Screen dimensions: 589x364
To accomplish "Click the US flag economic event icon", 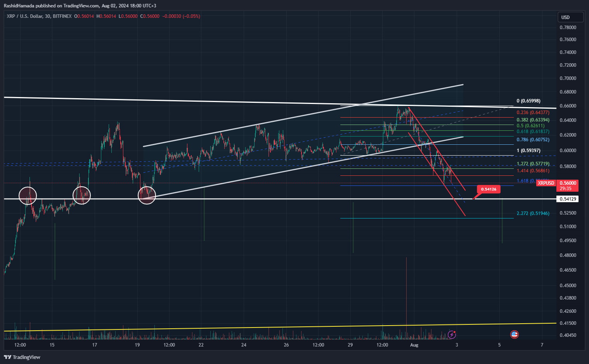I will pyautogui.click(x=514, y=335).
